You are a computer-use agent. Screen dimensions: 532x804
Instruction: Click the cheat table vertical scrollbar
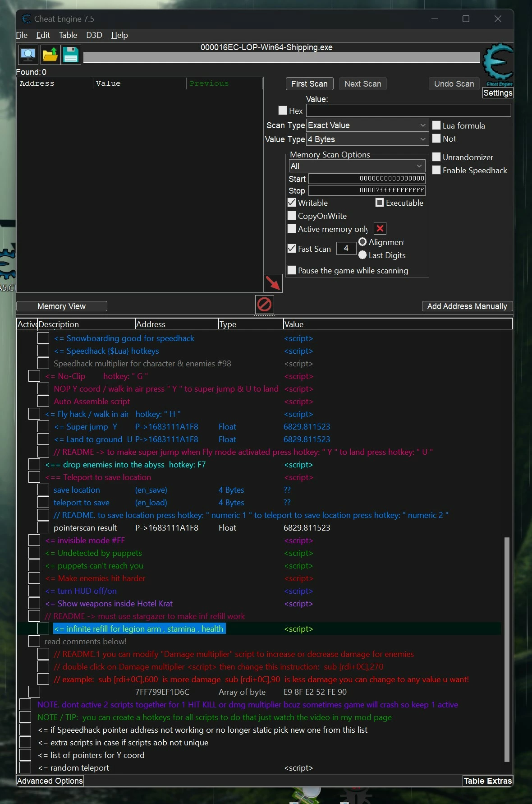tap(507, 649)
